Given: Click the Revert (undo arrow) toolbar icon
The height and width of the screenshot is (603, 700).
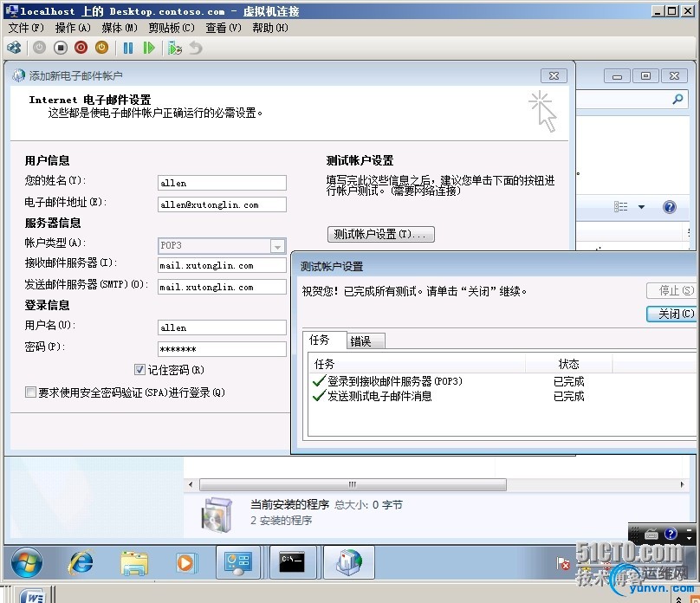Looking at the screenshot, I should click(x=196, y=48).
